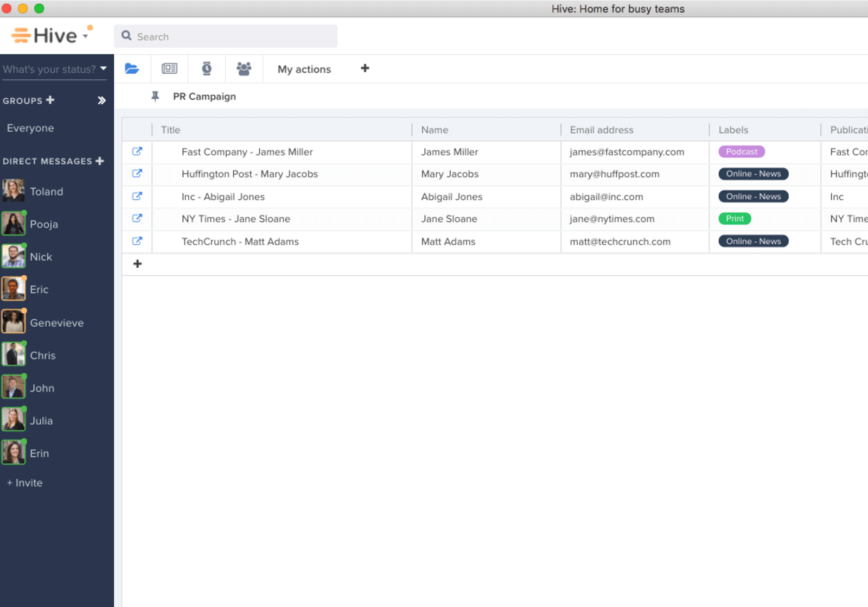Click the Search input field

pos(226,36)
